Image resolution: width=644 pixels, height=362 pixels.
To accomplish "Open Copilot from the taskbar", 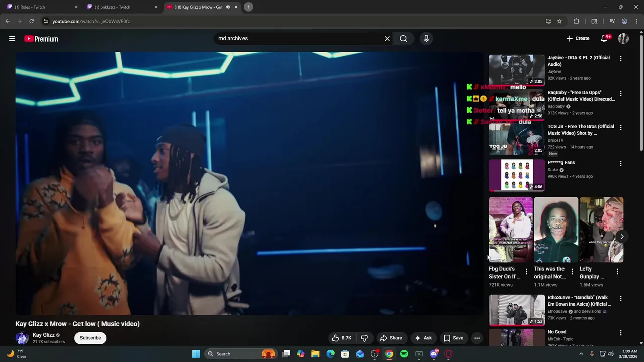I will (301, 354).
